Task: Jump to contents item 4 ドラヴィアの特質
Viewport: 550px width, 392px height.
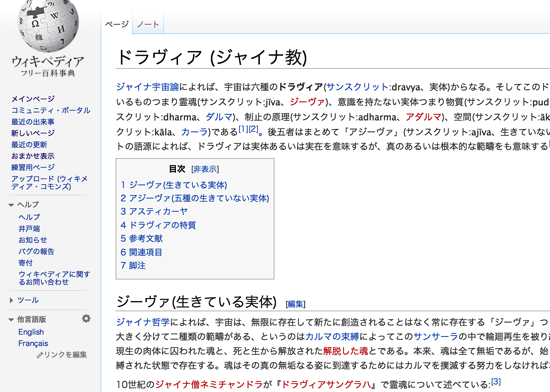Action: click(x=158, y=225)
